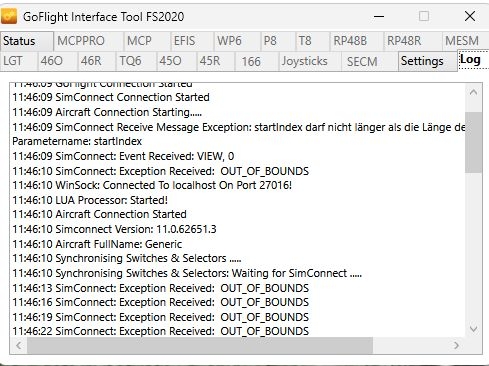
Task: Click the vertical scrollbar thumb in log
Action: coord(473,142)
